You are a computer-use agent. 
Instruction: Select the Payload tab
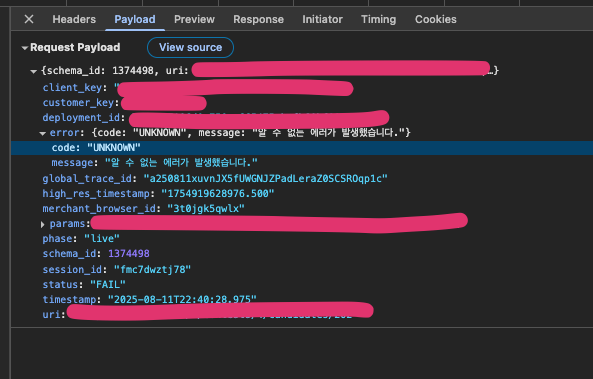pyautogui.click(x=135, y=19)
